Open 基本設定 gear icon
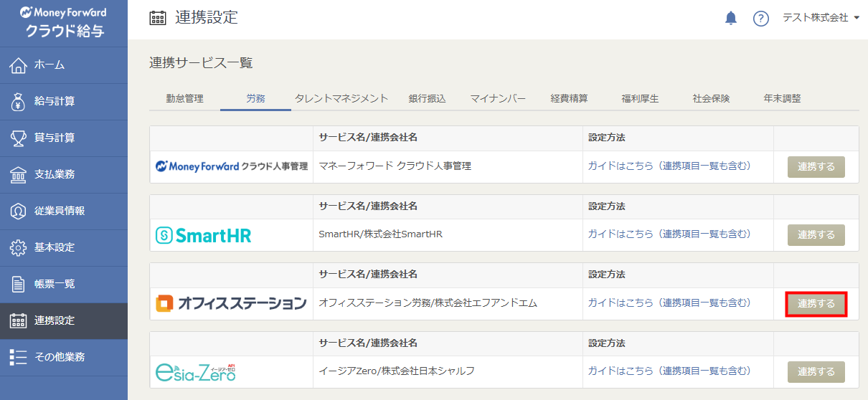 coord(19,247)
